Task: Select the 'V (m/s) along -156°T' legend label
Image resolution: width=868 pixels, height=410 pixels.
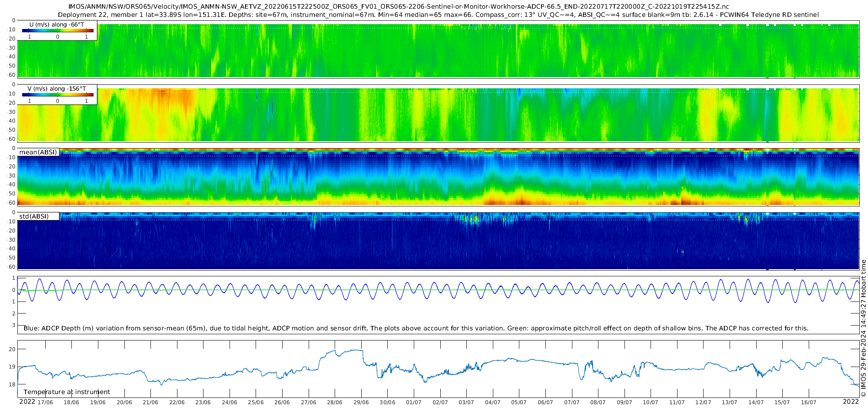Action: click(x=56, y=89)
